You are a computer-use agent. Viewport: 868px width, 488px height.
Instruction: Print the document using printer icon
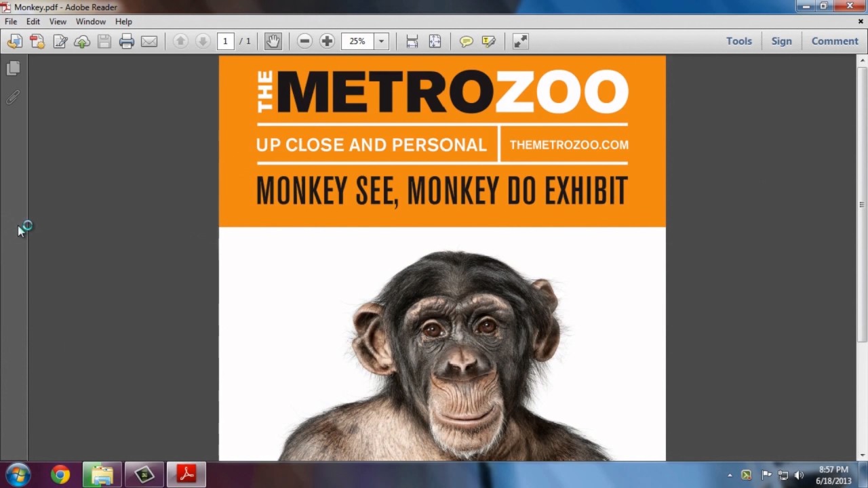click(127, 41)
